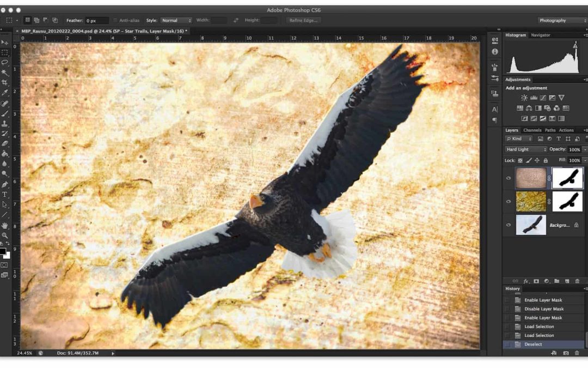
Task: Select the Move tool
Action: [5, 42]
